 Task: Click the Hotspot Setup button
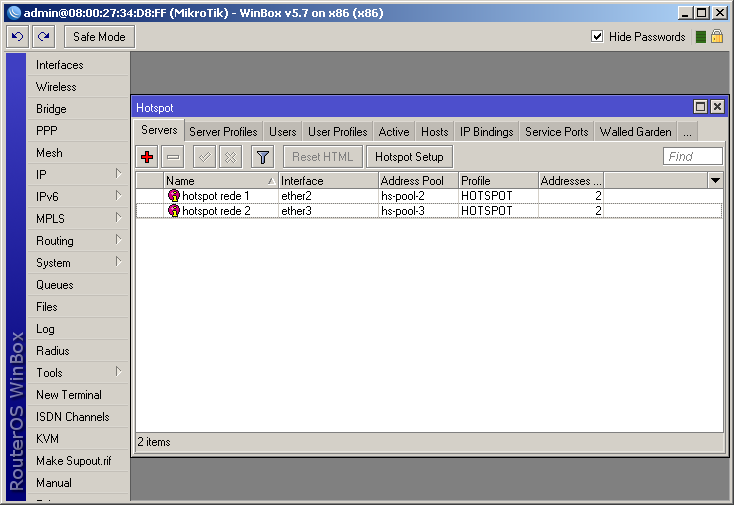(409, 157)
